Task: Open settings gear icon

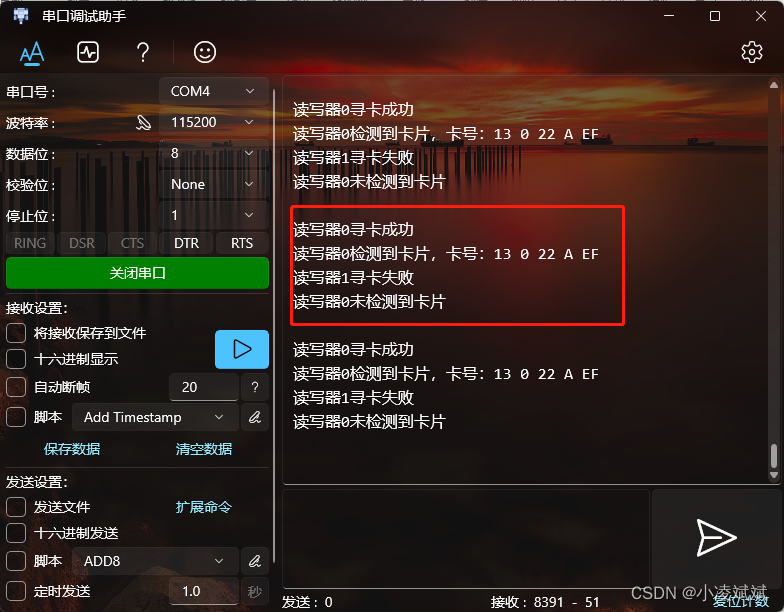Action: [752, 52]
